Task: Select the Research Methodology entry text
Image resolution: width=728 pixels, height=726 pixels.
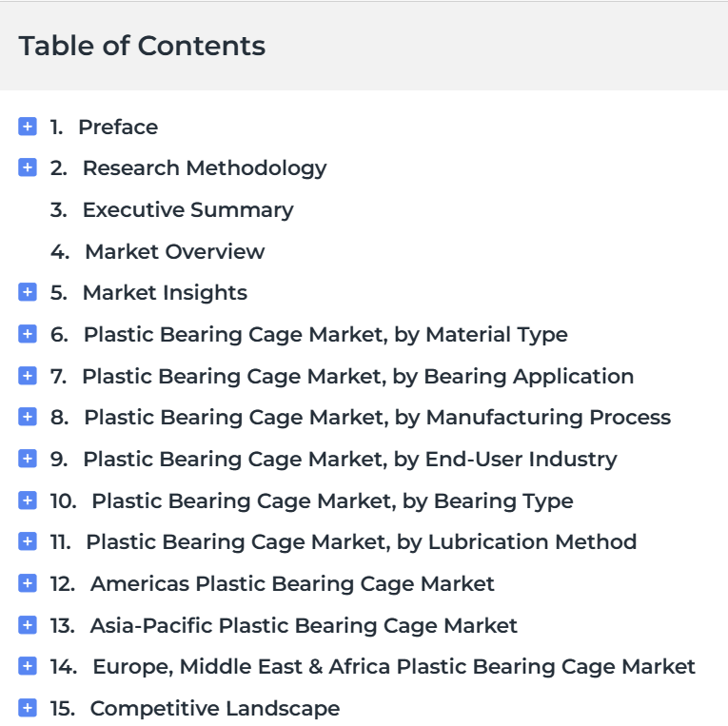Action: [205, 168]
